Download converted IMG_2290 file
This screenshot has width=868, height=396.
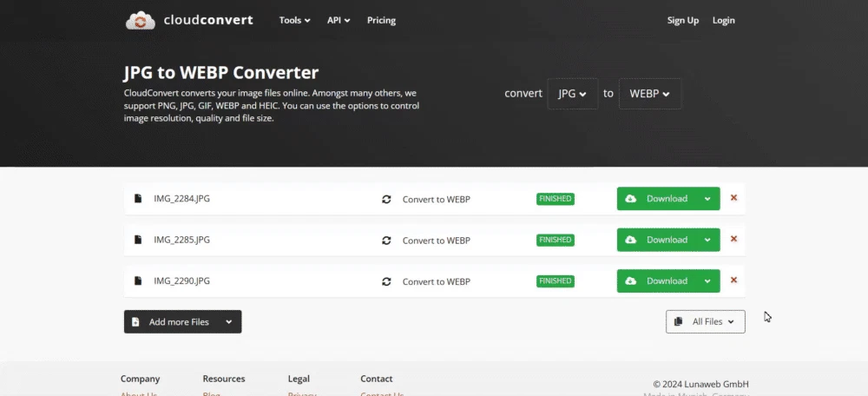pos(656,280)
